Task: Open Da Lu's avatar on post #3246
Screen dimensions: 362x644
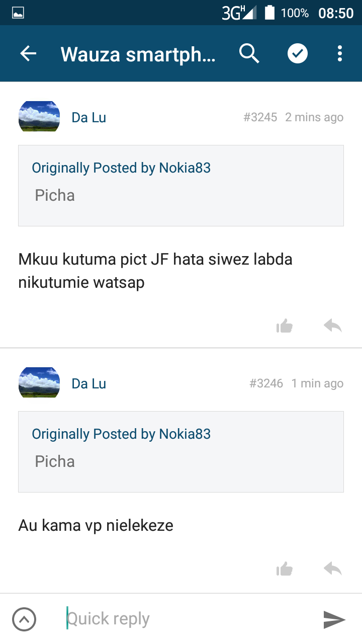Action: pos(39,383)
